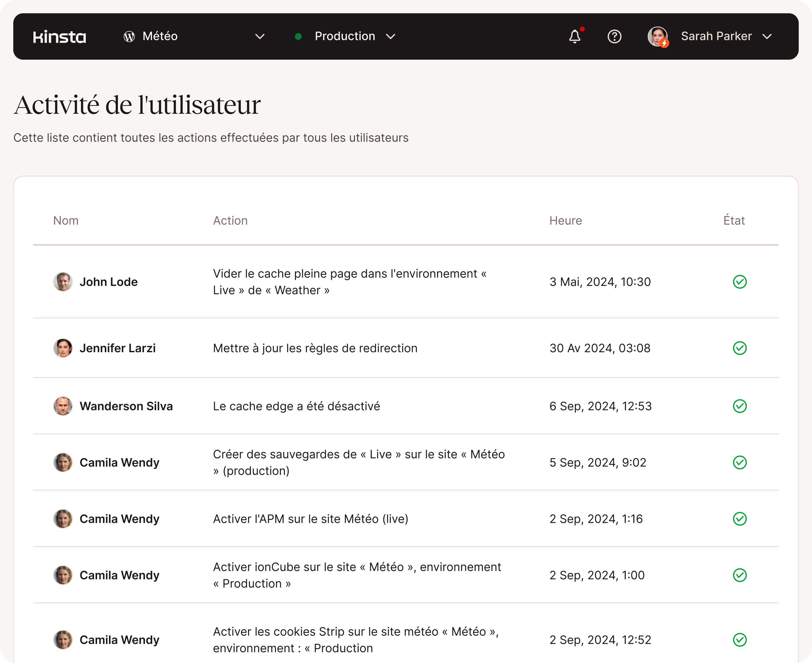Click the Kinsta logo
The width and height of the screenshot is (812, 663).
coord(60,37)
